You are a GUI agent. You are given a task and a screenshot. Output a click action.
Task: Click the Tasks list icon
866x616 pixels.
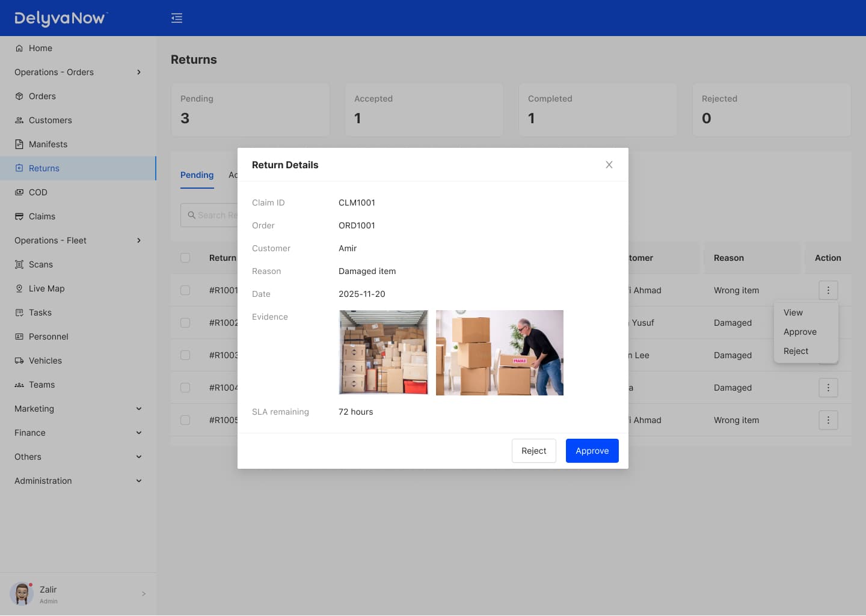click(19, 313)
